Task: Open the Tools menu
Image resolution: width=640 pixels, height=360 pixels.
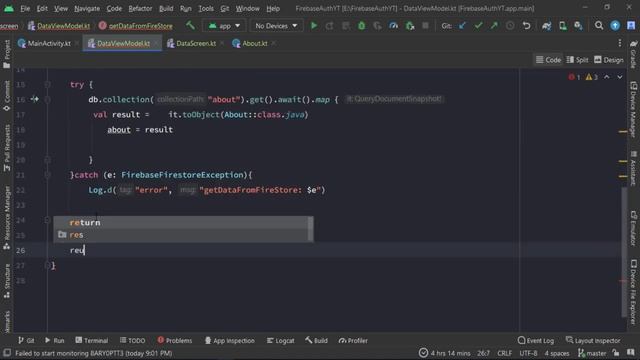Action: coord(206,8)
